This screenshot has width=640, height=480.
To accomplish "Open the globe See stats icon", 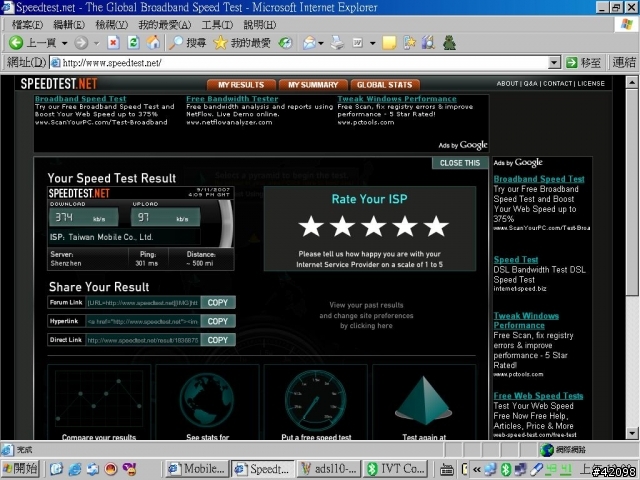I will 207,401.
